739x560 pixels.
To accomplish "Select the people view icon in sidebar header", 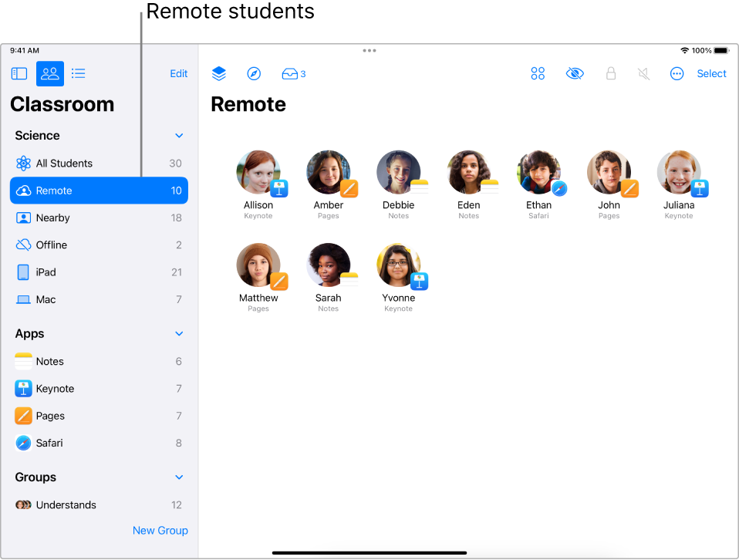I will pos(49,73).
